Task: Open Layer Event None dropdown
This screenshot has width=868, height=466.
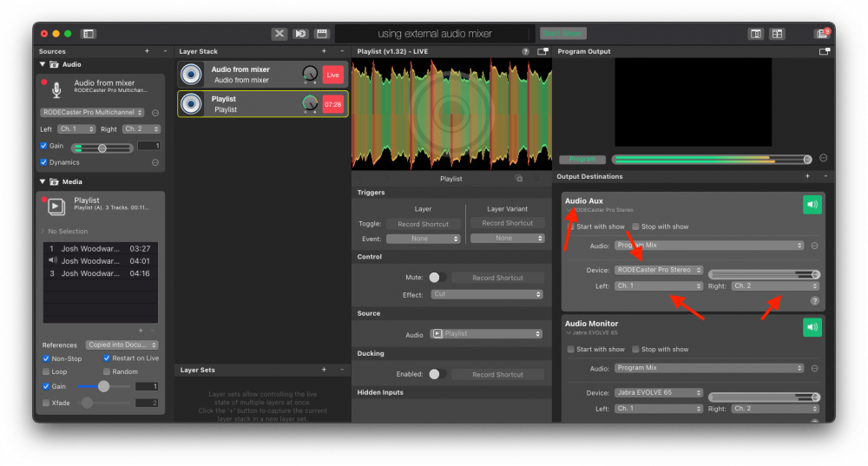Action: tap(423, 240)
